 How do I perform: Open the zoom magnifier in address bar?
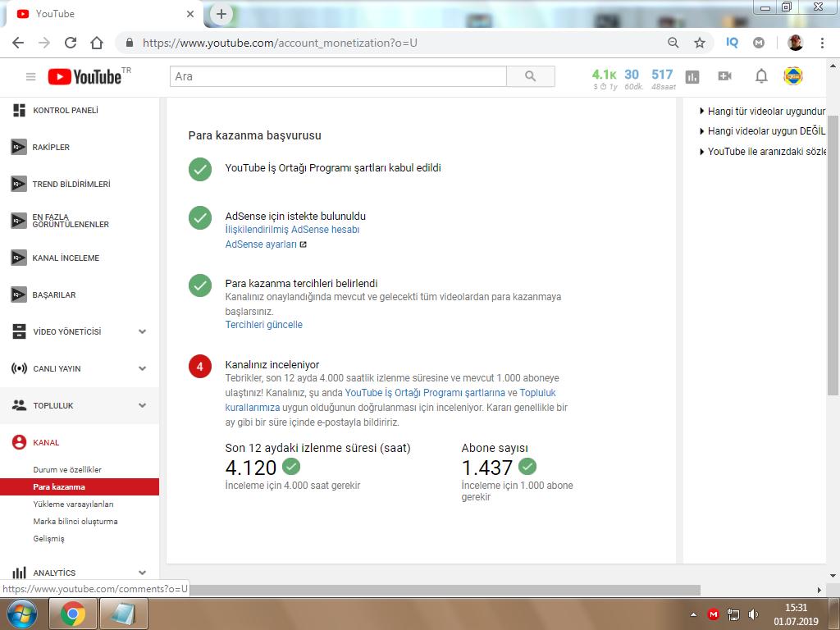tap(673, 43)
